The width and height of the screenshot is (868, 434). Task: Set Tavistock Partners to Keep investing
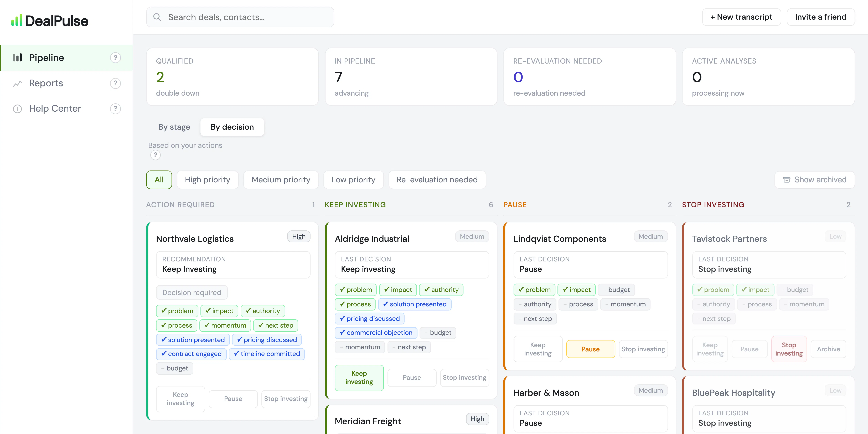(710, 349)
